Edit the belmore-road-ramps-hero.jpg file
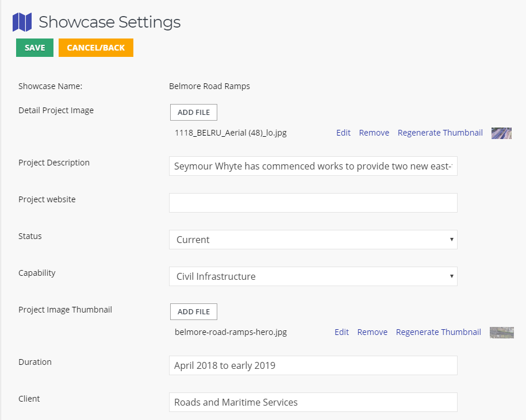 pyautogui.click(x=341, y=332)
